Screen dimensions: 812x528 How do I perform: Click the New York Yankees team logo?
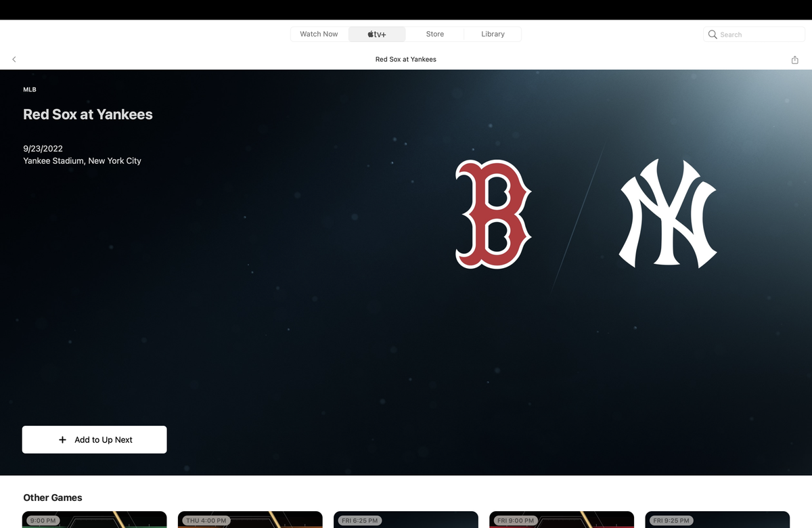click(668, 213)
